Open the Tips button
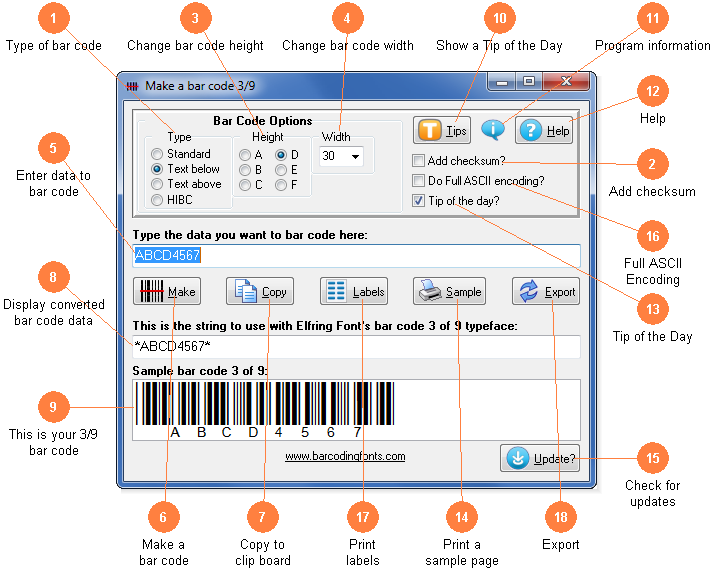 tap(442, 131)
